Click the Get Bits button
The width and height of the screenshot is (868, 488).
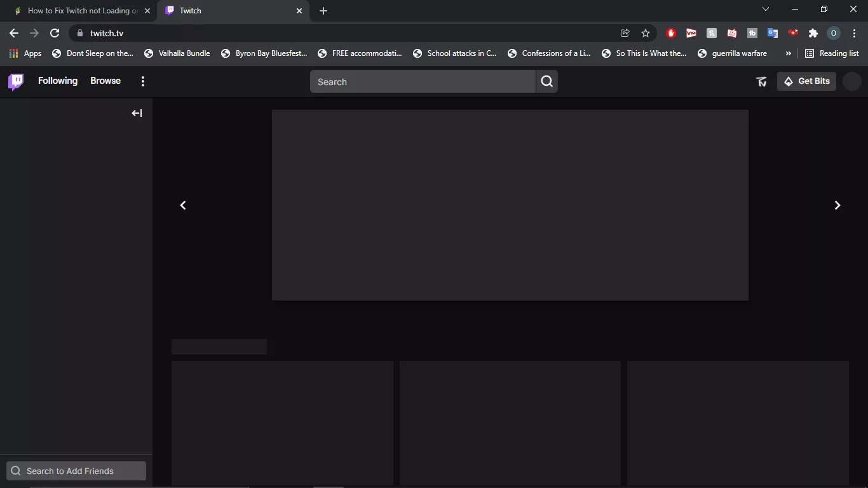click(x=806, y=81)
